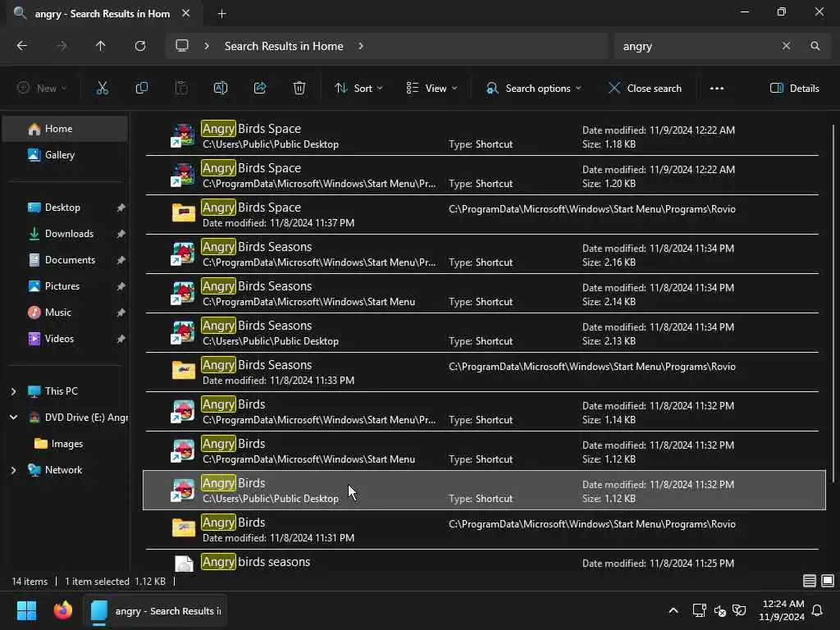Click the Share icon
This screenshot has height=630, width=840.
tap(260, 89)
